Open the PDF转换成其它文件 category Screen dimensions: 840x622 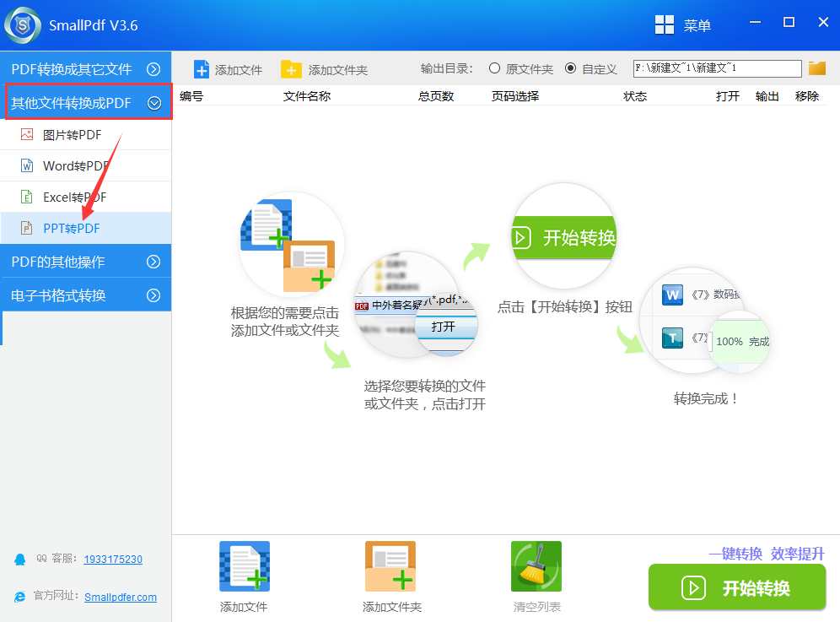pos(86,69)
